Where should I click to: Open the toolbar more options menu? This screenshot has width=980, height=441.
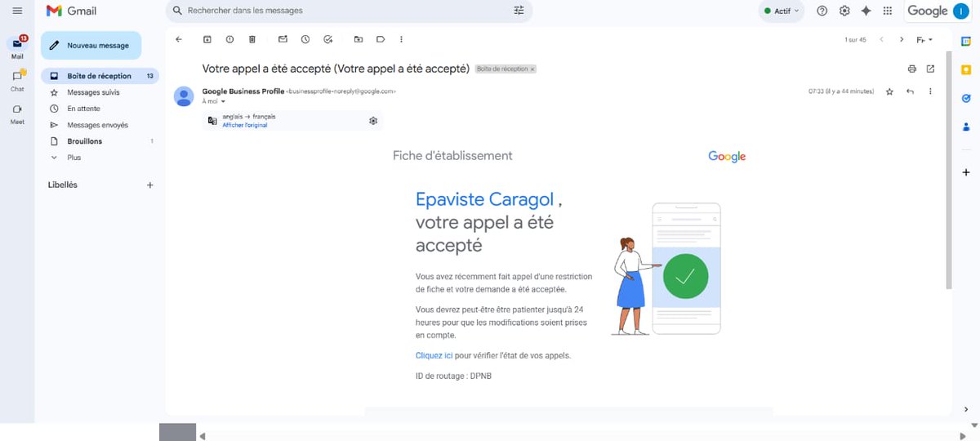[x=401, y=39]
